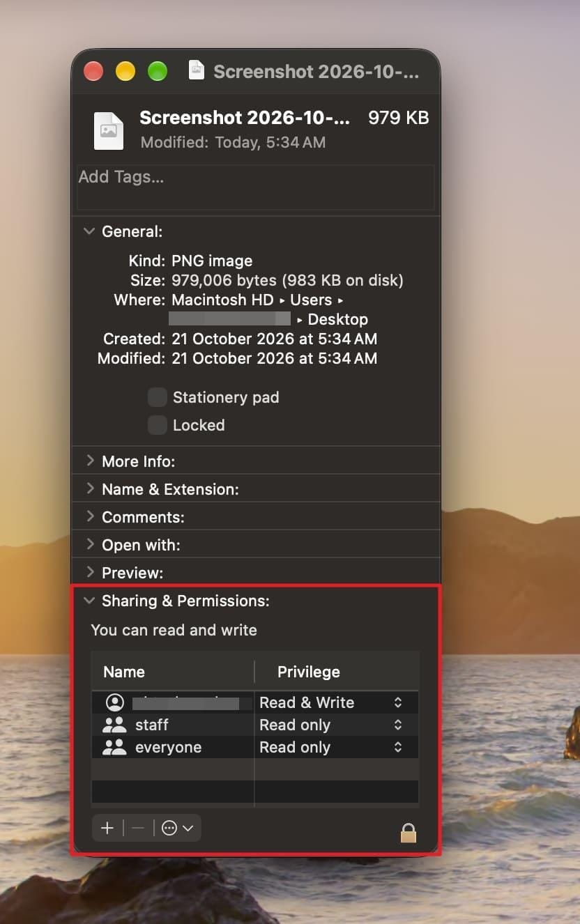This screenshot has height=924, width=580.
Task: Click the 979 KB file size
Action: click(x=399, y=118)
